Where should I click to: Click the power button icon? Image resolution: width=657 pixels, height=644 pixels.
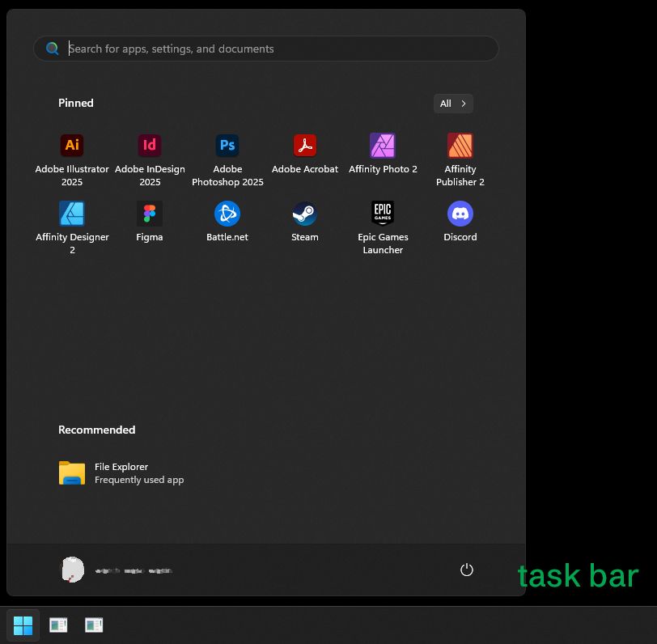click(x=466, y=570)
